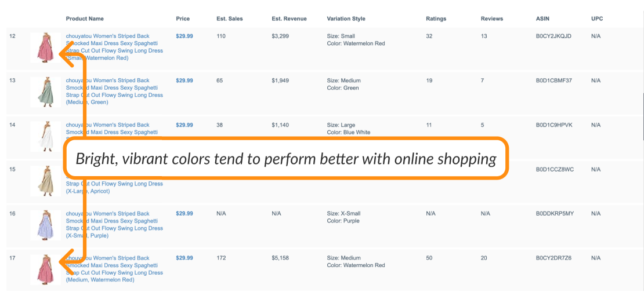Click the ASIN column header
This screenshot has width=644, height=303.
coord(542,19)
